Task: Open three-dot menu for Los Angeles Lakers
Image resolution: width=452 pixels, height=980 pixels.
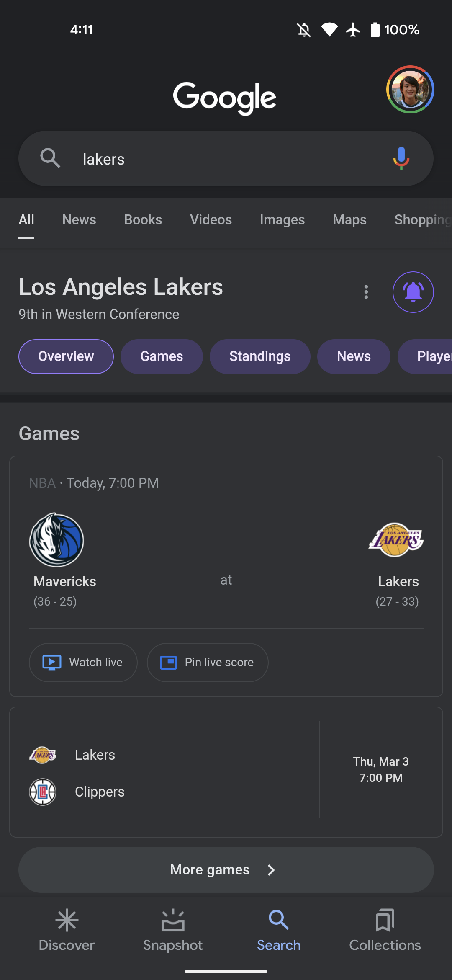Action: [x=366, y=292]
